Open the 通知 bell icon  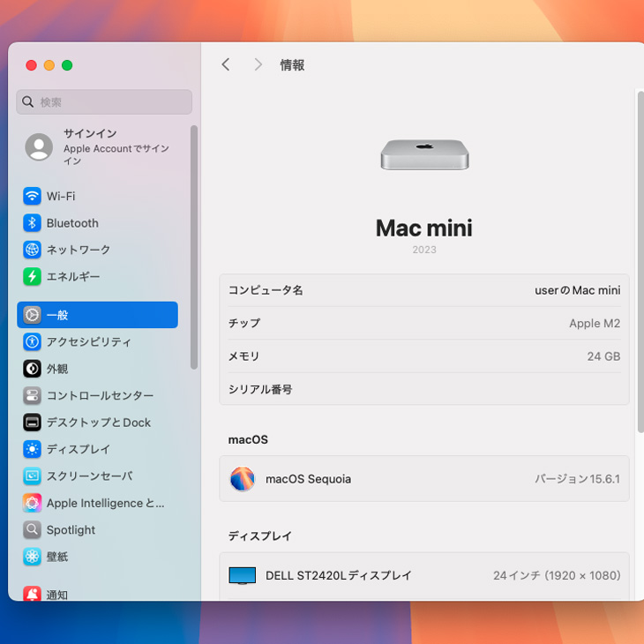(32, 594)
